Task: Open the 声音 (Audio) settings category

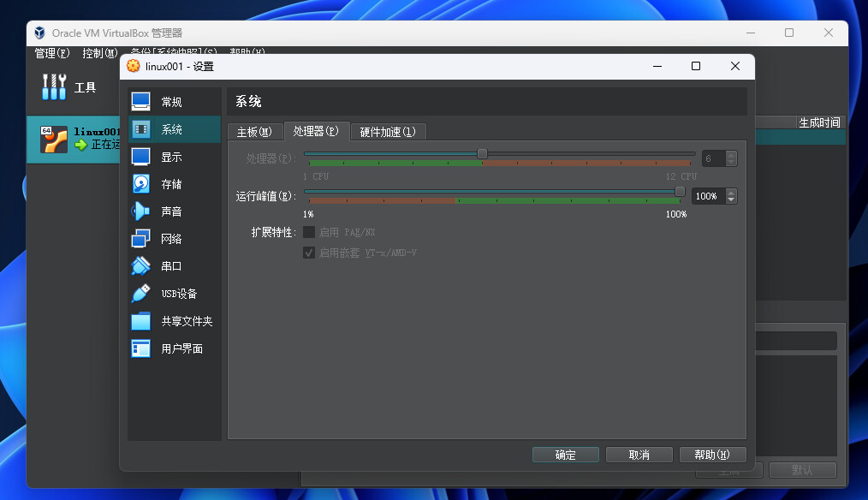Action: [171, 211]
